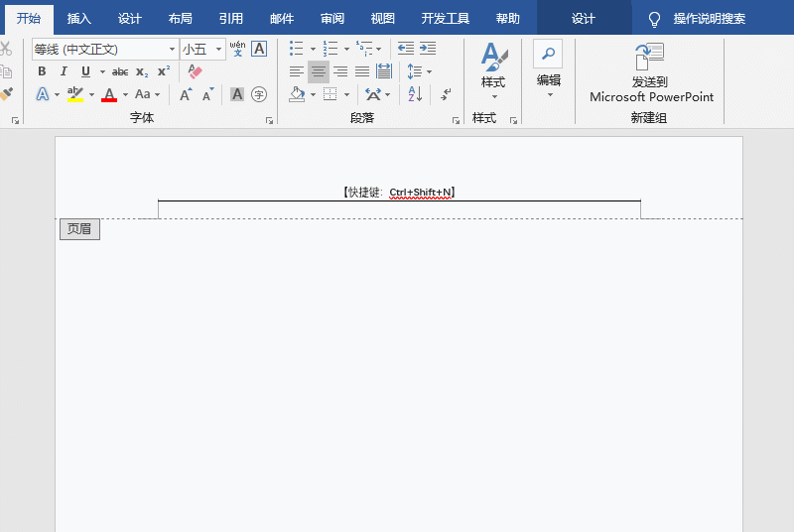Viewport: 794px width, 532px height.
Task: Click the Enclosed Character (字) icon
Action: [x=259, y=94]
